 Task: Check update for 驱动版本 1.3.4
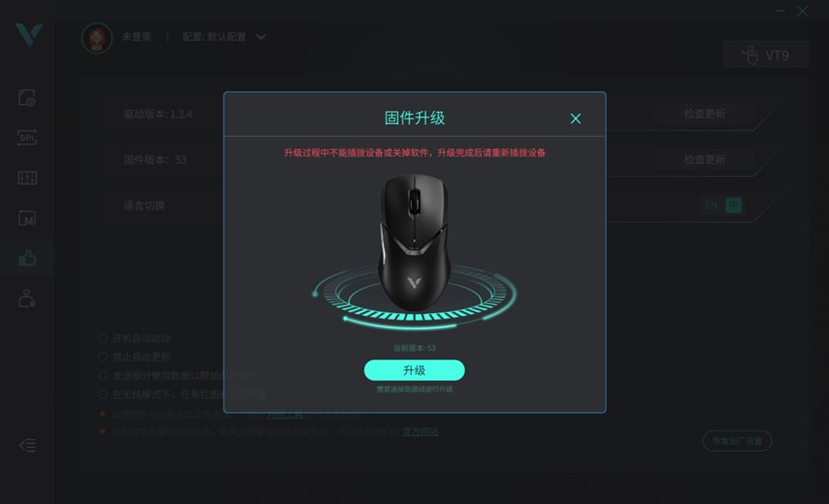click(x=704, y=114)
